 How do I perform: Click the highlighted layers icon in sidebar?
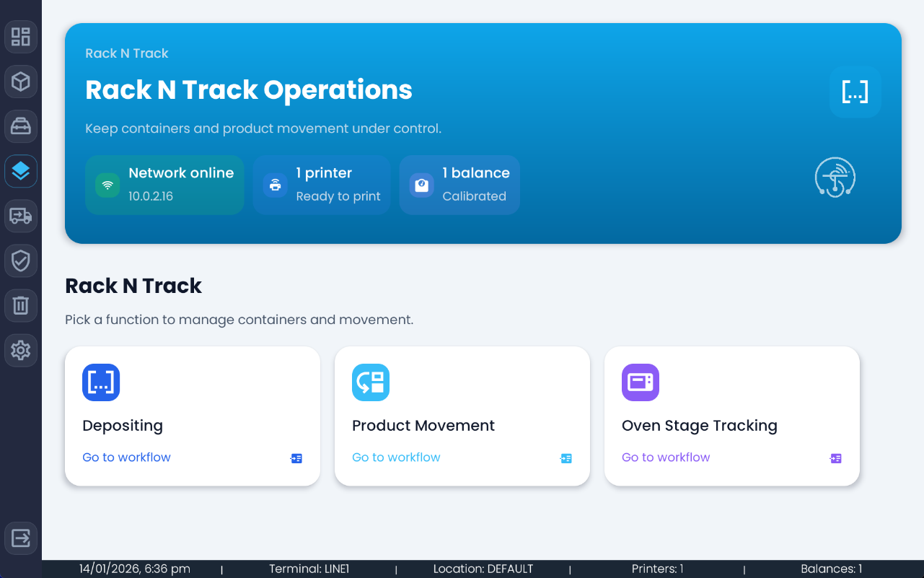(x=21, y=171)
